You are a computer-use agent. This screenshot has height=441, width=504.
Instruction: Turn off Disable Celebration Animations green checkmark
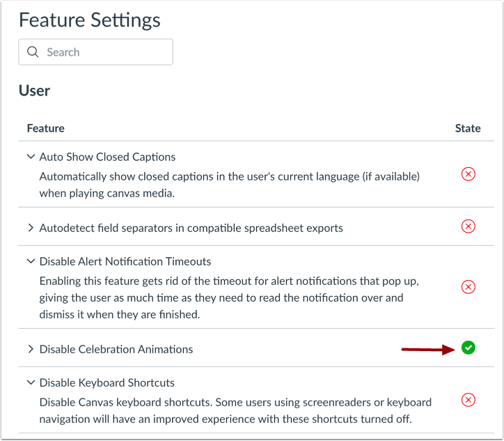click(468, 348)
